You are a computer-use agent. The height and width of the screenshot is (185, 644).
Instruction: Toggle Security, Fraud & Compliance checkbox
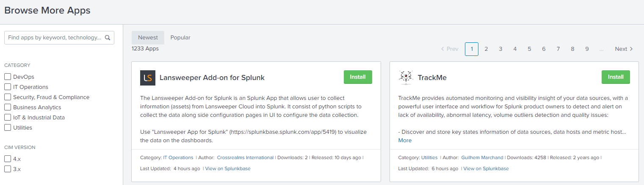(x=8, y=97)
